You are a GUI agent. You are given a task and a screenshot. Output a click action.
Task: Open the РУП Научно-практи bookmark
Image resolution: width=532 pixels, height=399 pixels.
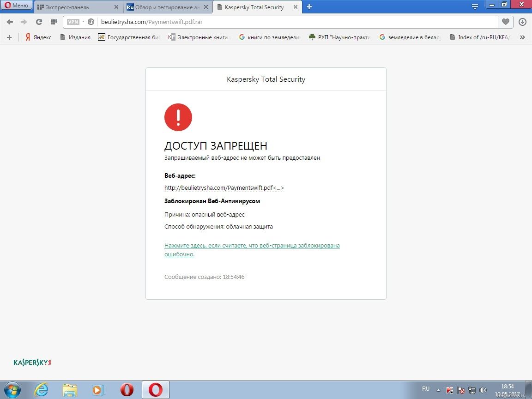339,37
